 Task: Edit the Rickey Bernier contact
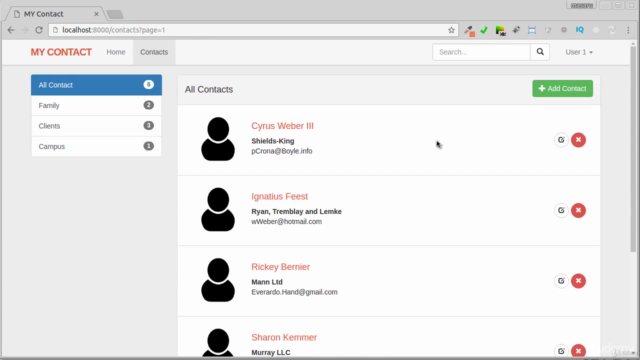[561, 281]
